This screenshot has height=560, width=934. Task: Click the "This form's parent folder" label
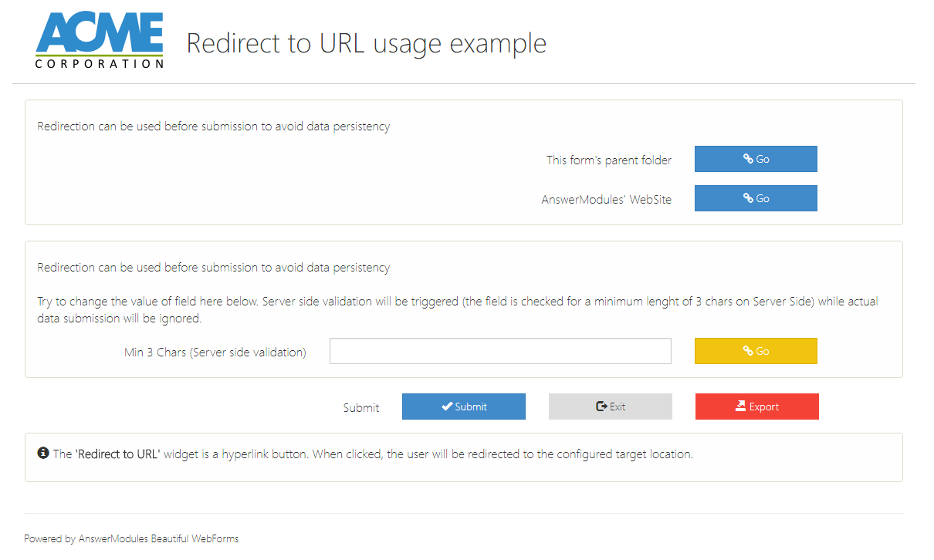(609, 160)
